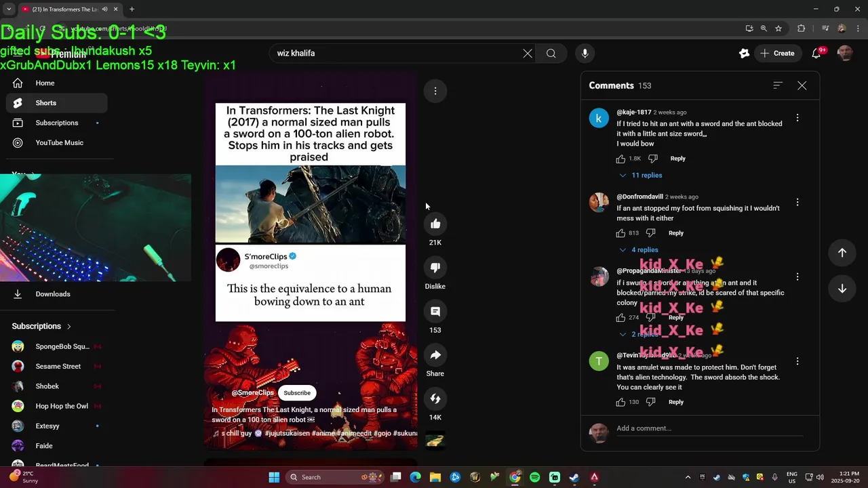Open Faide channel subscription
This screenshot has width=868, height=488.
point(57,446)
